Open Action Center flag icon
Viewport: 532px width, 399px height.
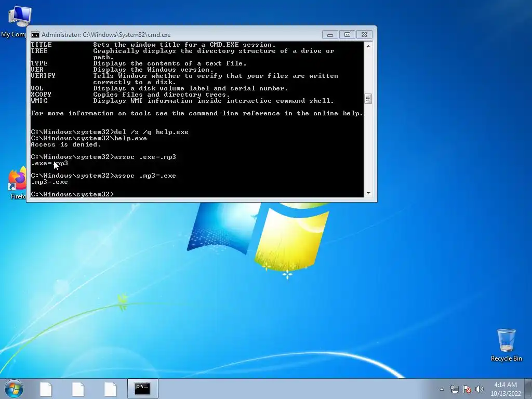[467, 389]
